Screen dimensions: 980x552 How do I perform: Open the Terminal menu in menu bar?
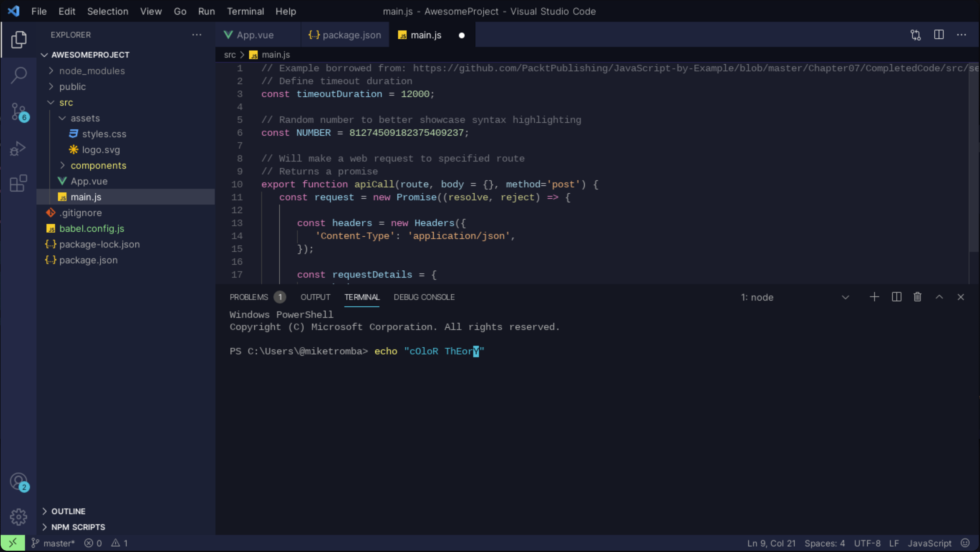point(245,11)
